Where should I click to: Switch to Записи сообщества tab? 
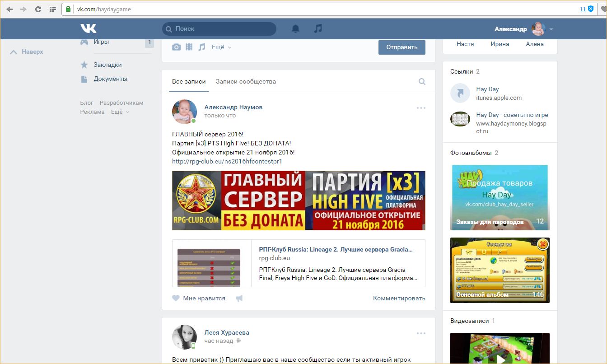coord(246,82)
